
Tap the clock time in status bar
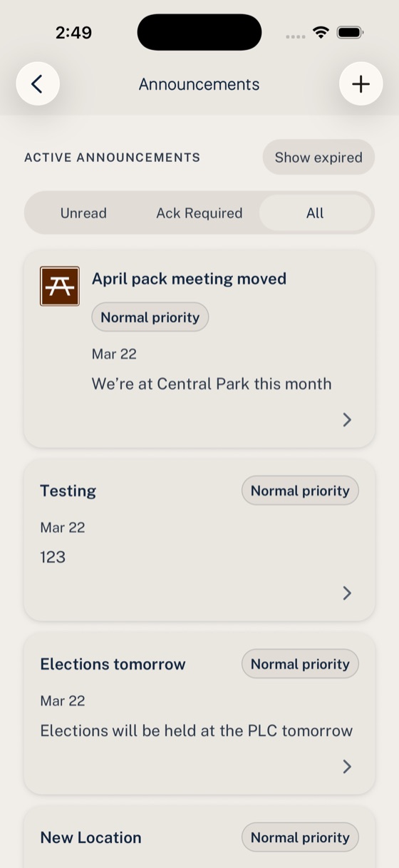[73, 33]
